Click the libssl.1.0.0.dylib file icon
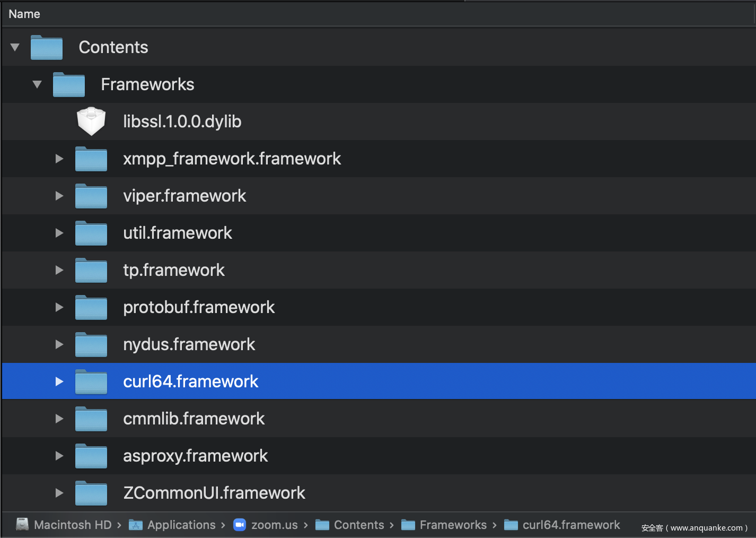This screenshot has width=756, height=538. pos(91,122)
